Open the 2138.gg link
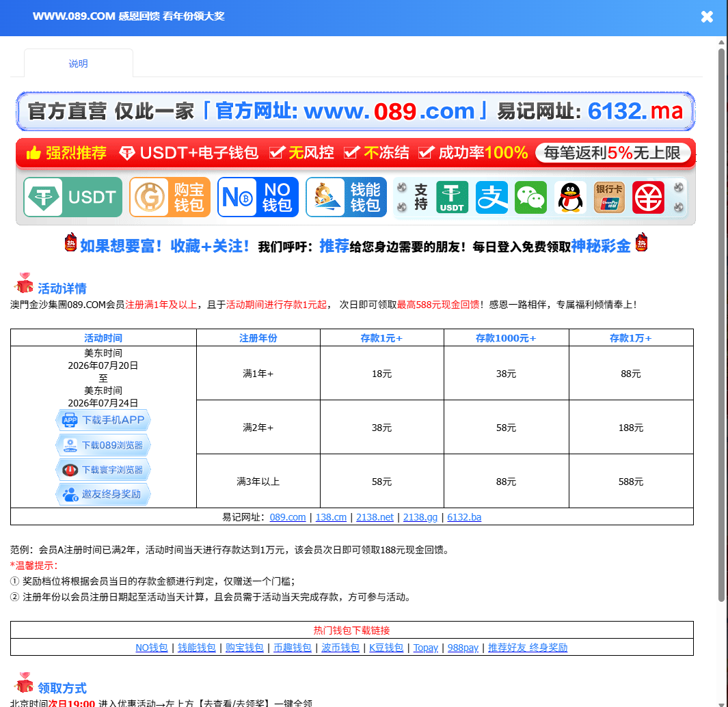Image resolution: width=728 pixels, height=707 pixels. pos(420,517)
